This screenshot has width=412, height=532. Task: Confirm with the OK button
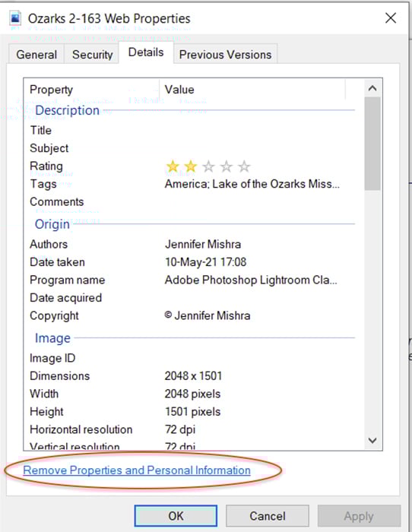[176, 516]
